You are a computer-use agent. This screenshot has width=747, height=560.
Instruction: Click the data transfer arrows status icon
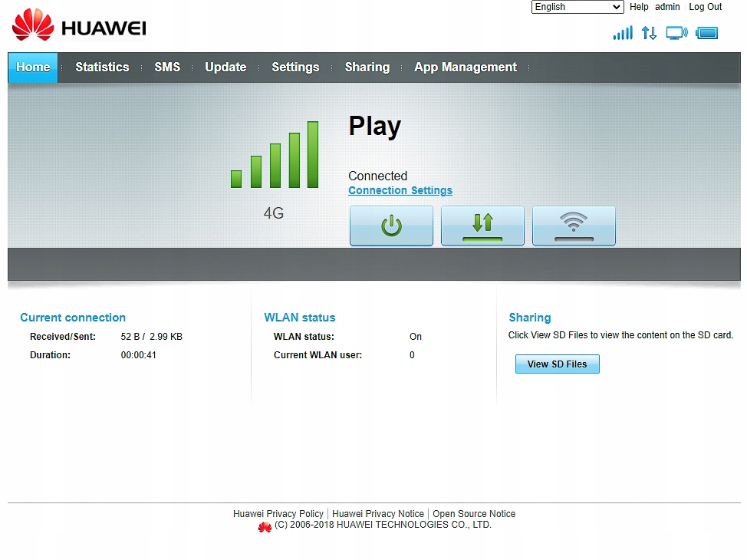click(649, 33)
